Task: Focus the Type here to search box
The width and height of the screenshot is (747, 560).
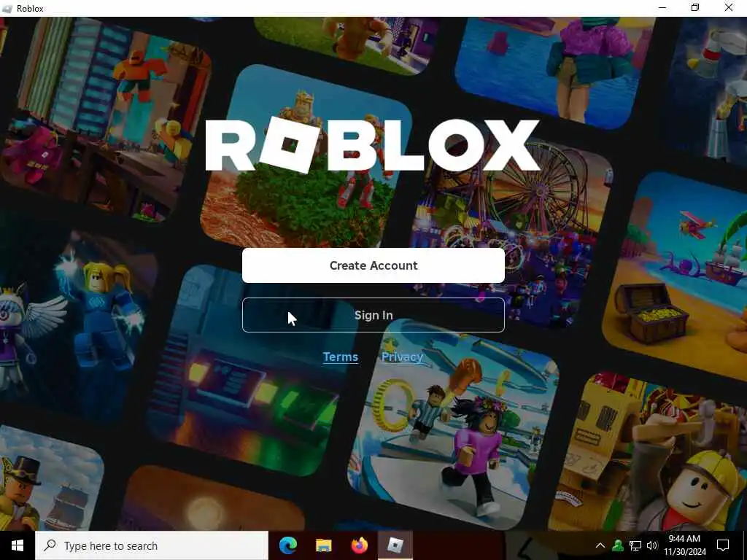Action: click(152, 545)
